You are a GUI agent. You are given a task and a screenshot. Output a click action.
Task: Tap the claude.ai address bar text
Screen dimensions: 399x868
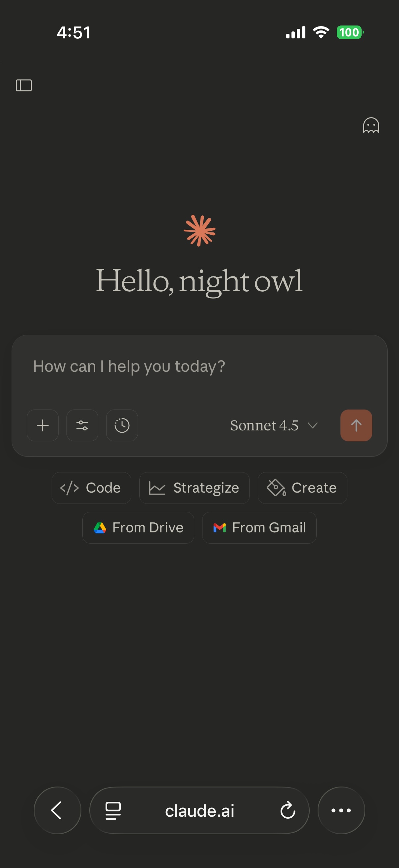tap(199, 810)
